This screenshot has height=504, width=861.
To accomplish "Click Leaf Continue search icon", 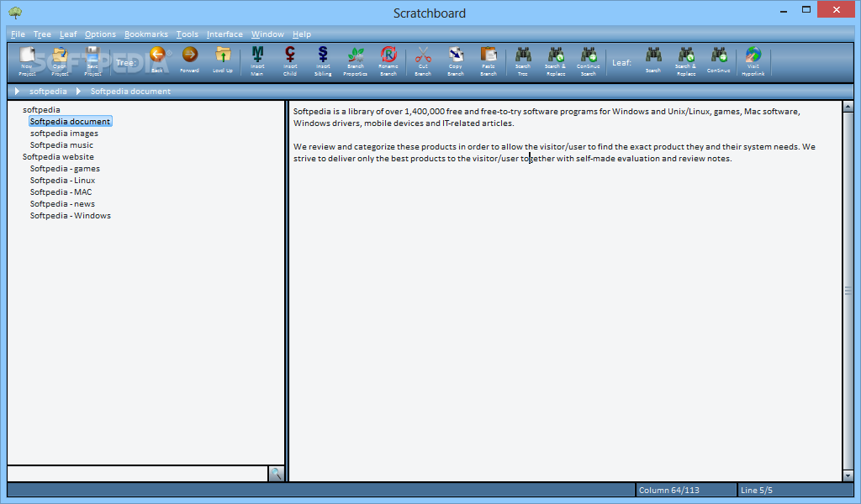I will [718, 60].
